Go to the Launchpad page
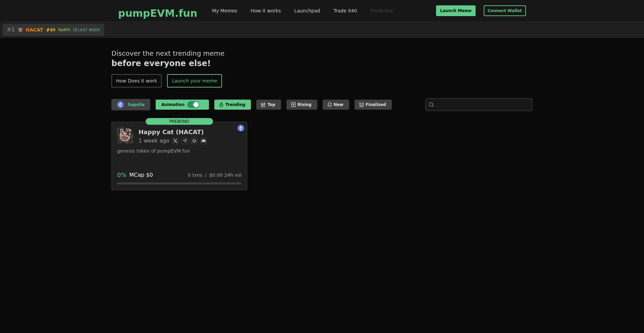 pyautogui.click(x=307, y=11)
